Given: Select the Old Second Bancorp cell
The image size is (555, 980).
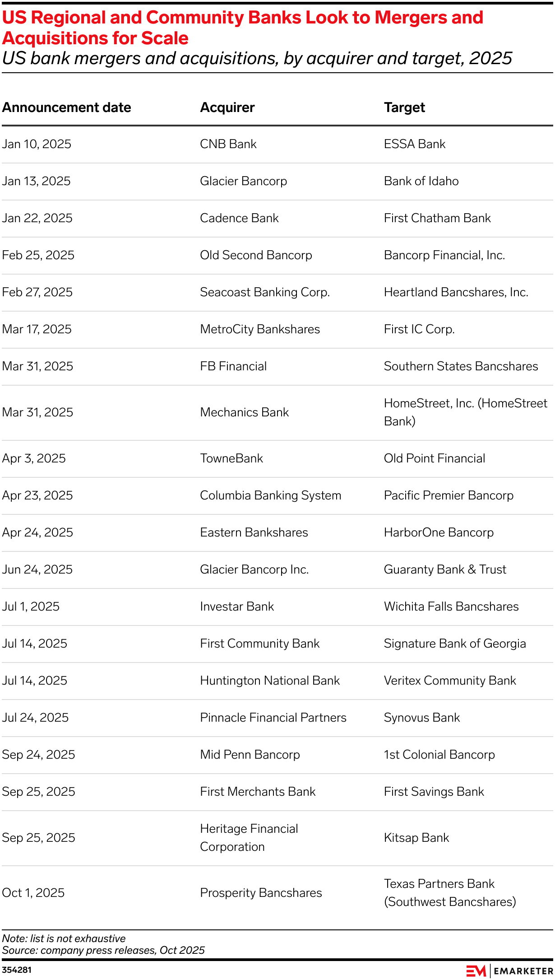Looking at the screenshot, I should (256, 255).
